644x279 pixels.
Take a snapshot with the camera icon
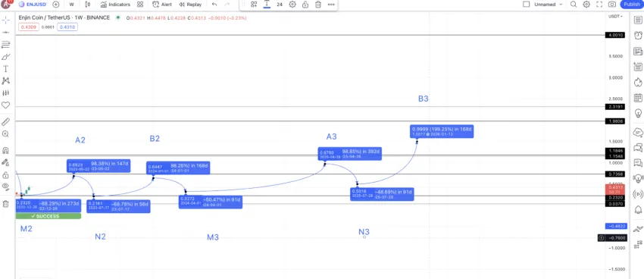point(612,5)
